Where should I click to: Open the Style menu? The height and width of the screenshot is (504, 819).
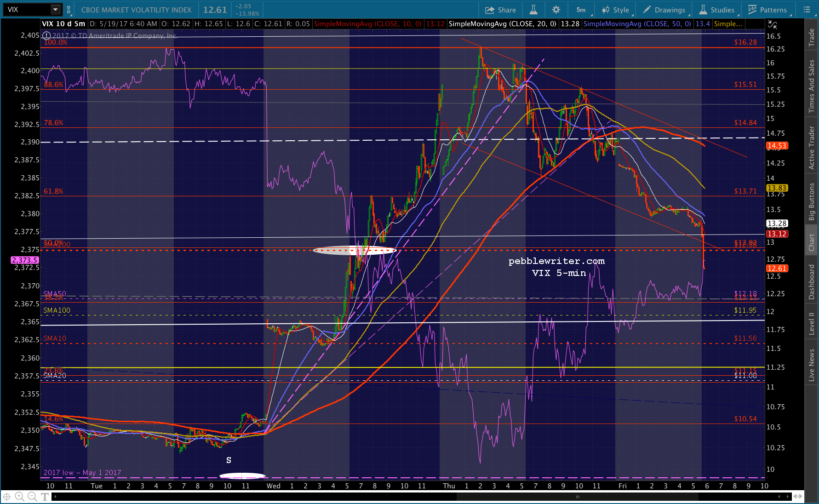tap(616, 10)
